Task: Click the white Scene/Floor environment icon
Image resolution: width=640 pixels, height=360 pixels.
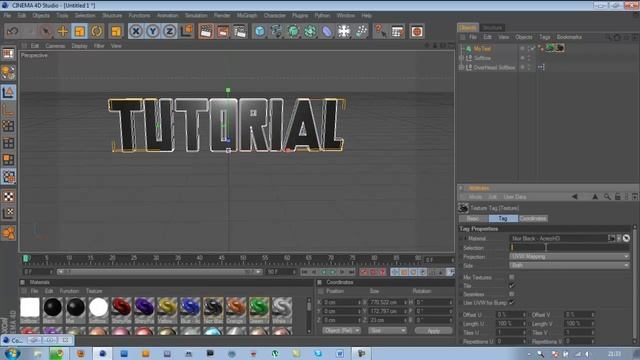Action: coord(344,31)
